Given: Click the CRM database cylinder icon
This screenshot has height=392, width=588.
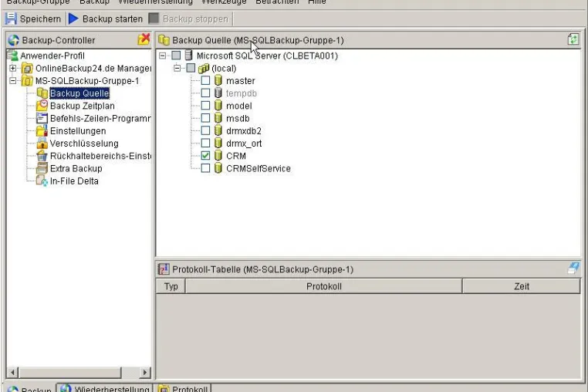Looking at the screenshot, I should click(x=218, y=155).
